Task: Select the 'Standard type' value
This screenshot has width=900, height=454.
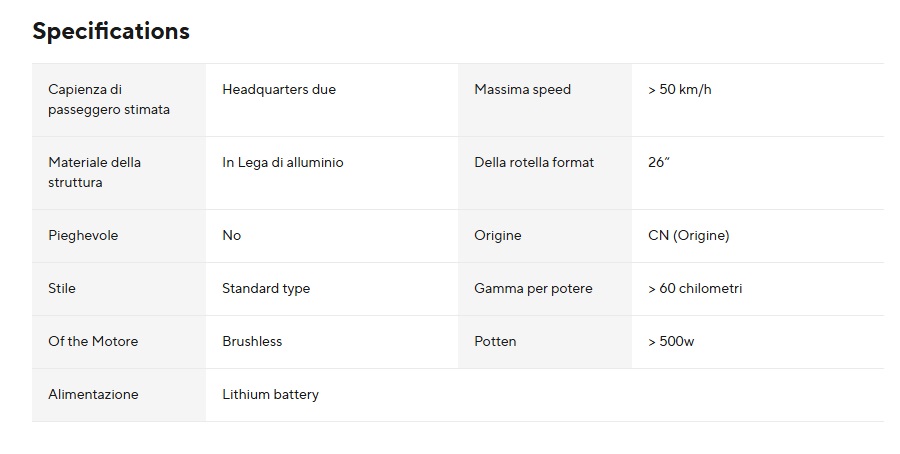Action: pos(266,288)
